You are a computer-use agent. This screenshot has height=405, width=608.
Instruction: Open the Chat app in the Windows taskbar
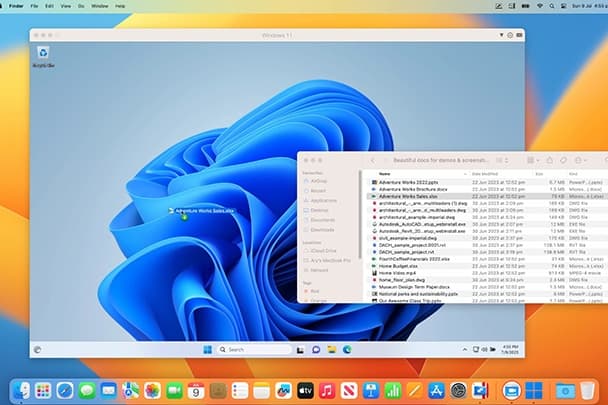[316, 350]
